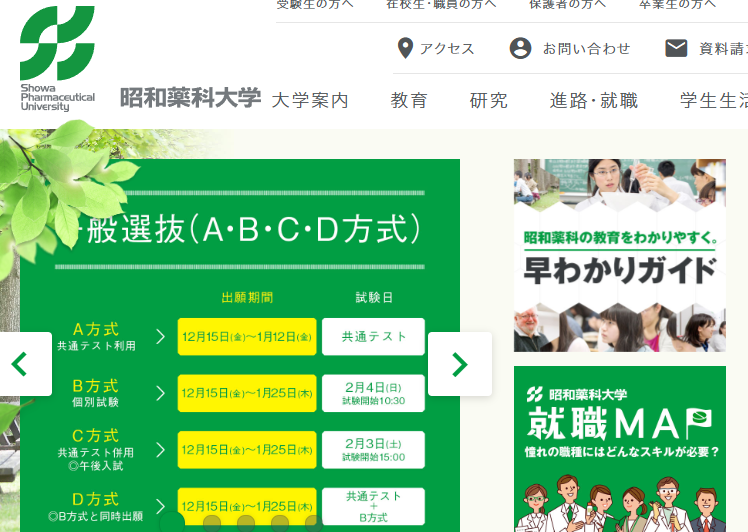Image resolution: width=748 pixels, height=532 pixels.
Task: Open the 学生生活 menu
Action: click(714, 101)
